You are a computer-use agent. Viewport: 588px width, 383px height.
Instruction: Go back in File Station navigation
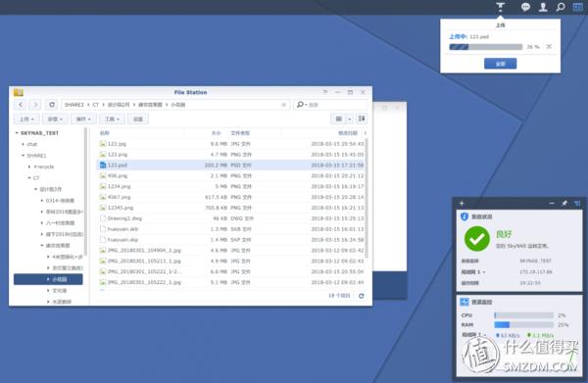tap(21, 105)
